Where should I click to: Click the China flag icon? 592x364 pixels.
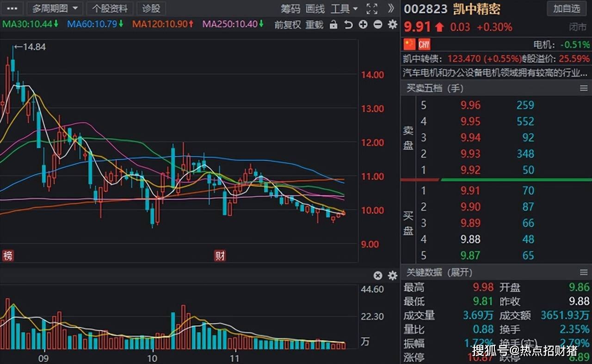(x=409, y=44)
